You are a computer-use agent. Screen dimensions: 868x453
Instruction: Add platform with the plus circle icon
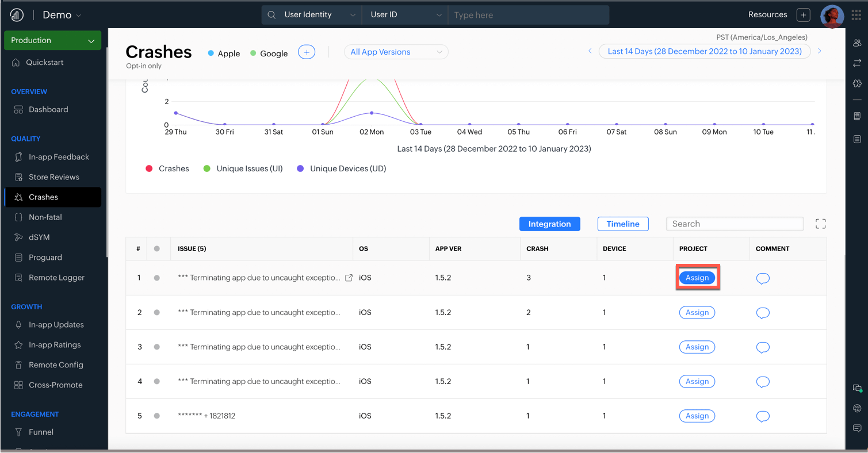tap(307, 52)
